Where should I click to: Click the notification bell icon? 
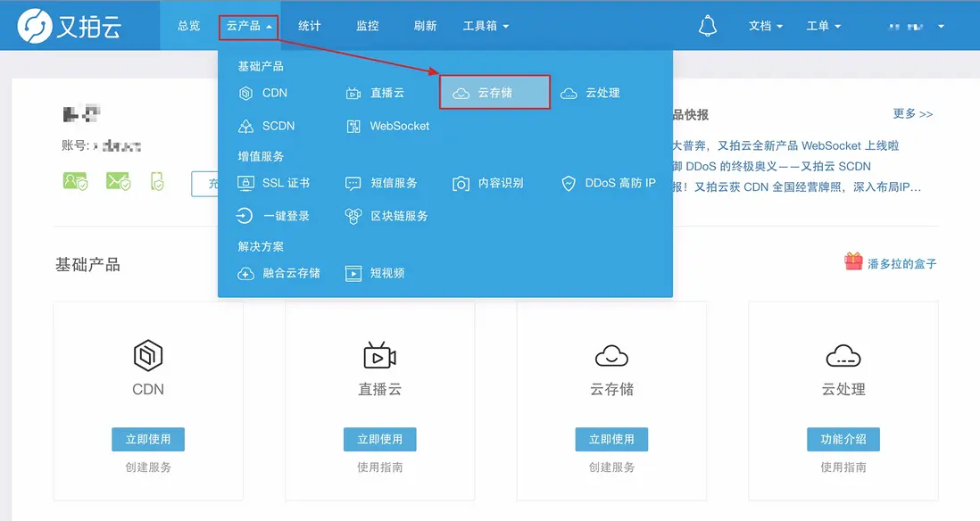tap(708, 25)
